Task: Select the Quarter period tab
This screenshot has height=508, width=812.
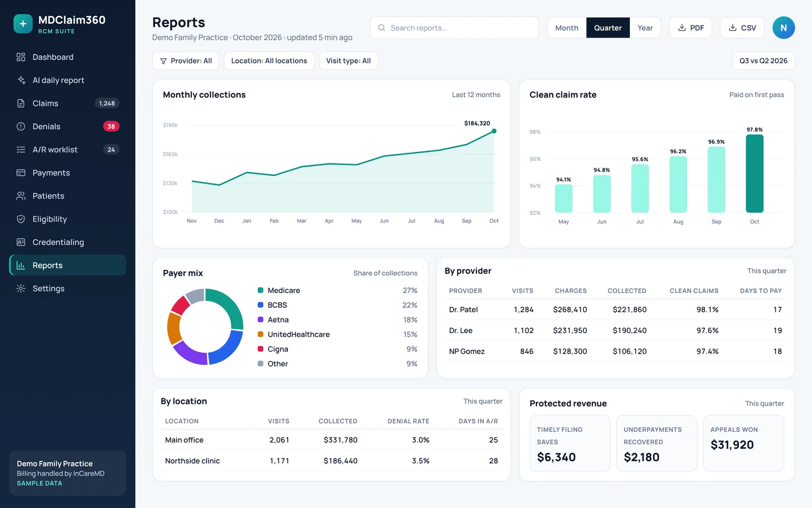Action: [608, 28]
